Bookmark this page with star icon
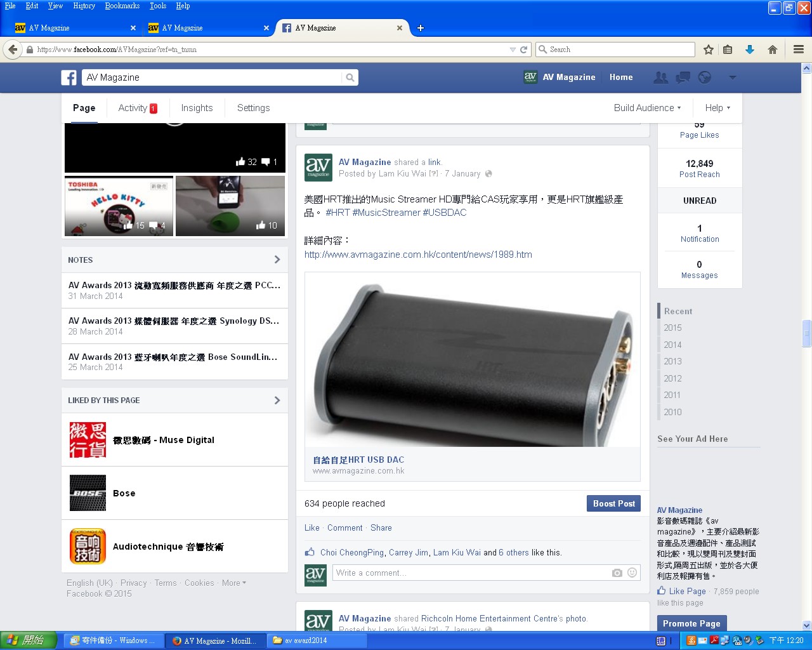The width and height of the screenshot is (812, 650). 709,50
